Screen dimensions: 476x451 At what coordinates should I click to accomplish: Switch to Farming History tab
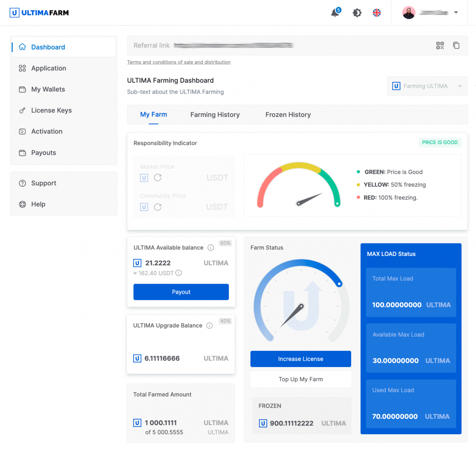215,115
